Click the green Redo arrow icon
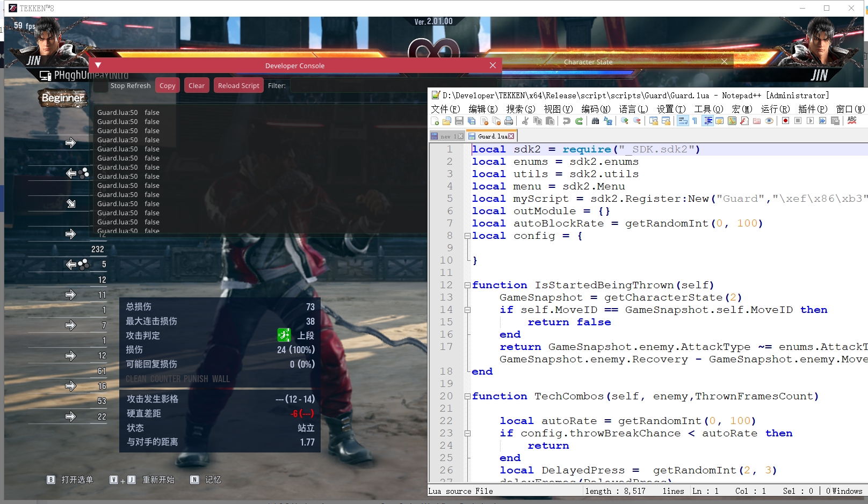Viewport: 868px width, 504px height. (579, 121)
